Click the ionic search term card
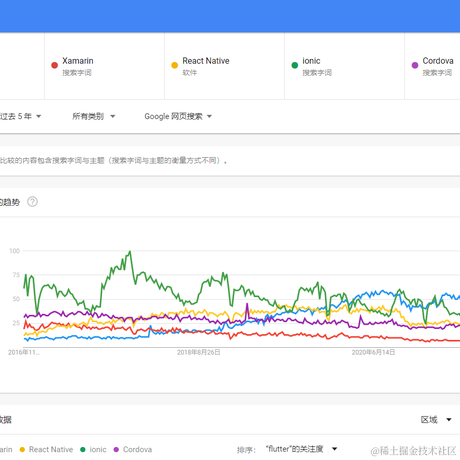 [344, 66]
